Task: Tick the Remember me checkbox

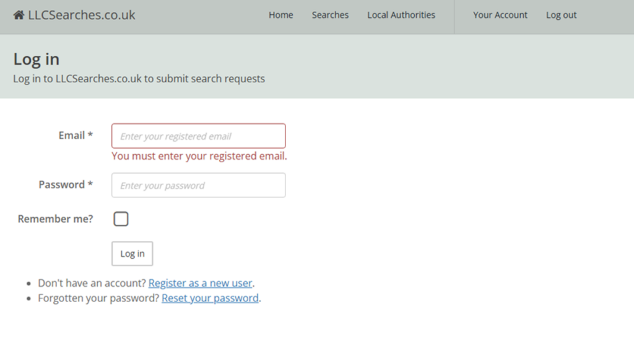Action: click(x=121, y=219)
